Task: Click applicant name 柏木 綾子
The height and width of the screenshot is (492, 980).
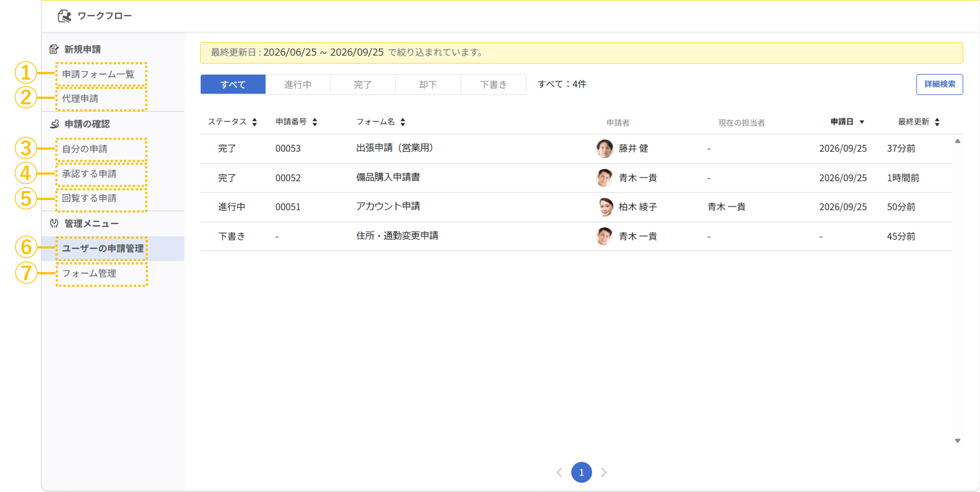Action: [x=638, y=207]
